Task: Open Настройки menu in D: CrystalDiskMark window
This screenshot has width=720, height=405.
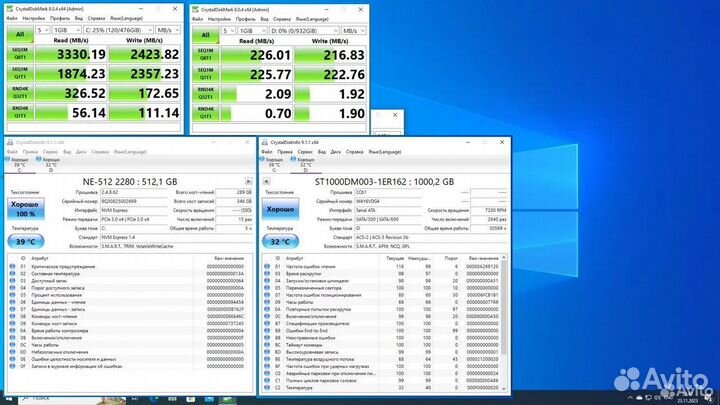Action: (219, 19)
